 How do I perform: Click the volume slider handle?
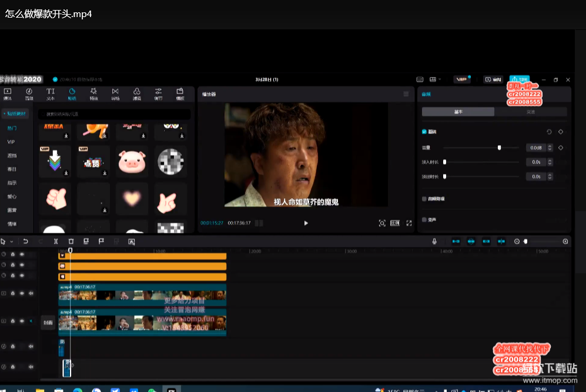click(499, 148)
